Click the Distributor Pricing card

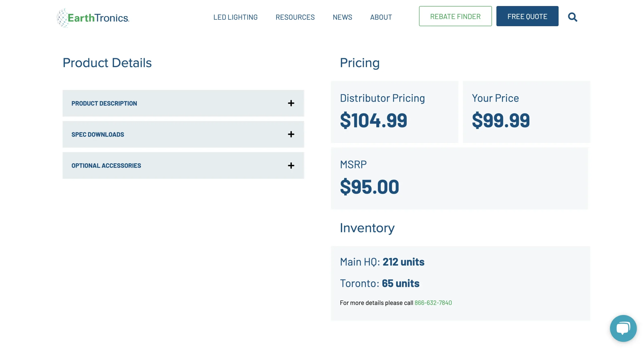(394, 112)
